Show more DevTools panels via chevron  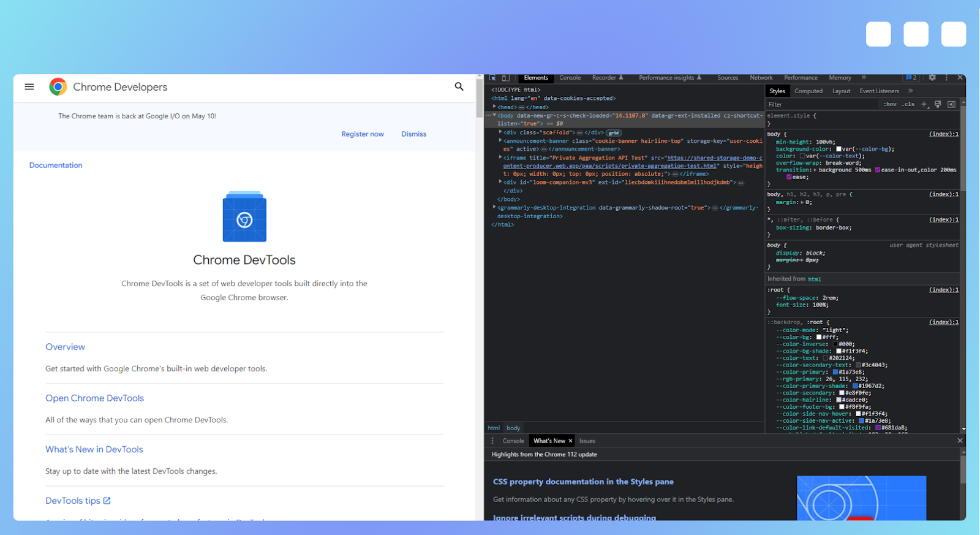864,78
